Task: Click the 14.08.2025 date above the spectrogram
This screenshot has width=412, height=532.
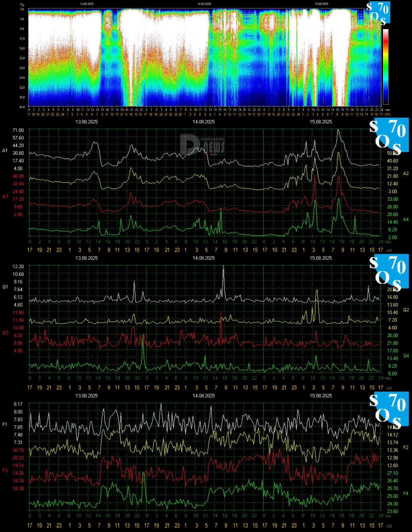Action: pos(204,4)
